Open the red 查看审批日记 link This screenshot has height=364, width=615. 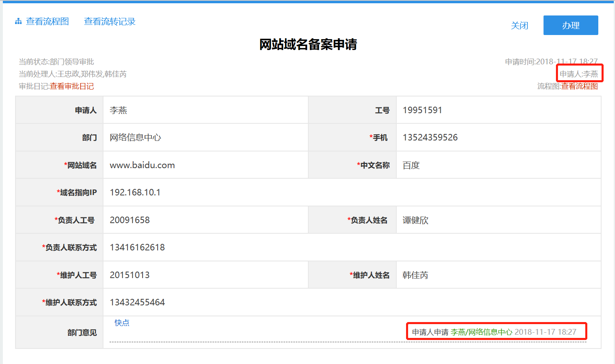(x=72, y=86)
